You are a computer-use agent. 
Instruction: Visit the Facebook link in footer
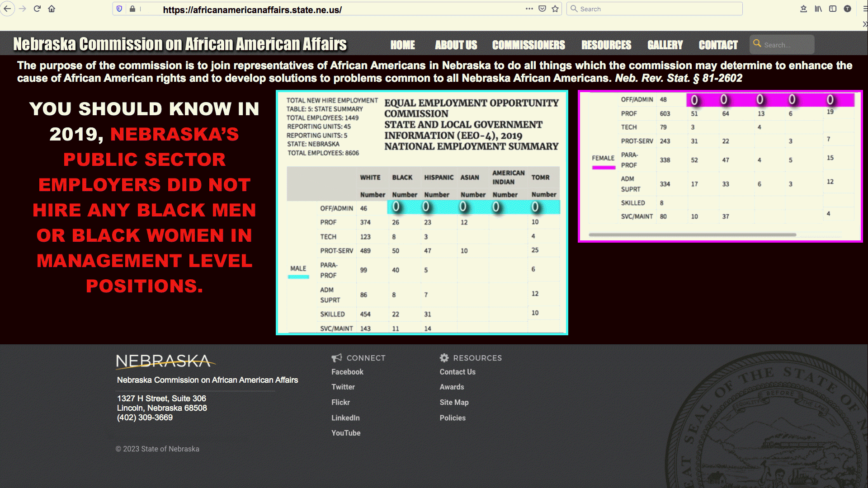(347, 372)
